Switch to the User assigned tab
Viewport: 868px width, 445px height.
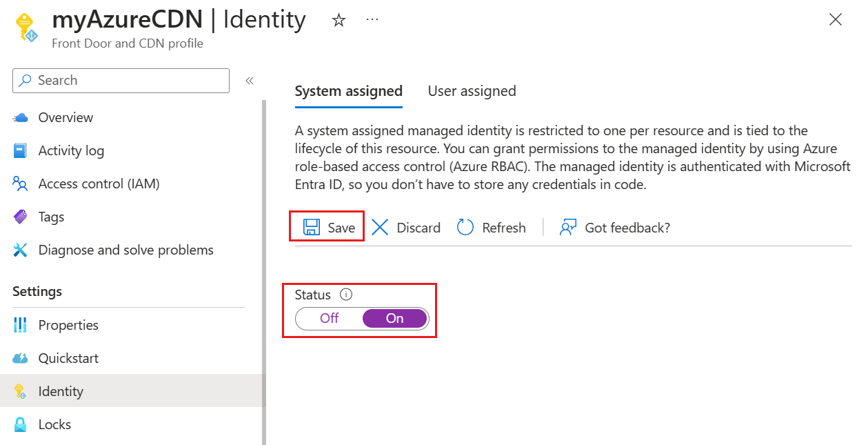point(472,90)
